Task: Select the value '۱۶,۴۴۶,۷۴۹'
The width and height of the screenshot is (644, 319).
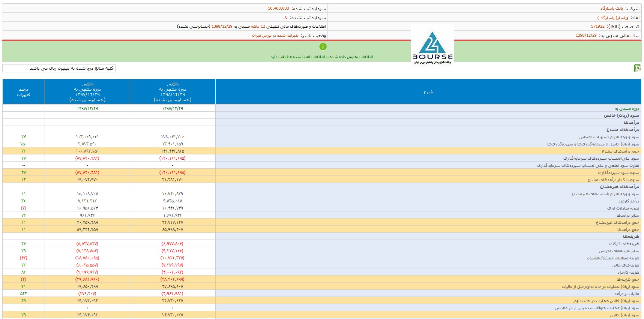Action: (x=173, y=208)
